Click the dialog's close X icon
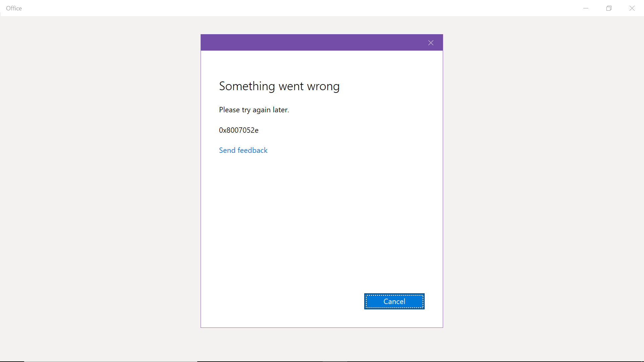Screen dimensions: 644x362 [431, 43]
